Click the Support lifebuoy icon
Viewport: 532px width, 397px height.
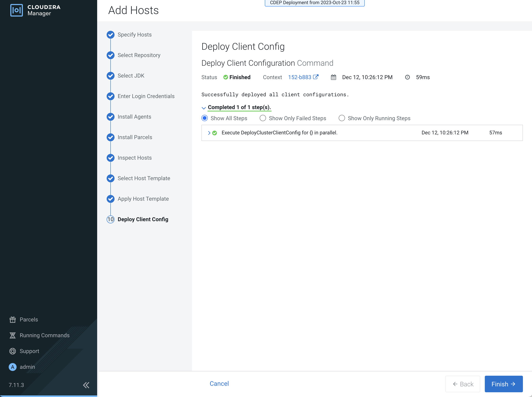(12, 351)
